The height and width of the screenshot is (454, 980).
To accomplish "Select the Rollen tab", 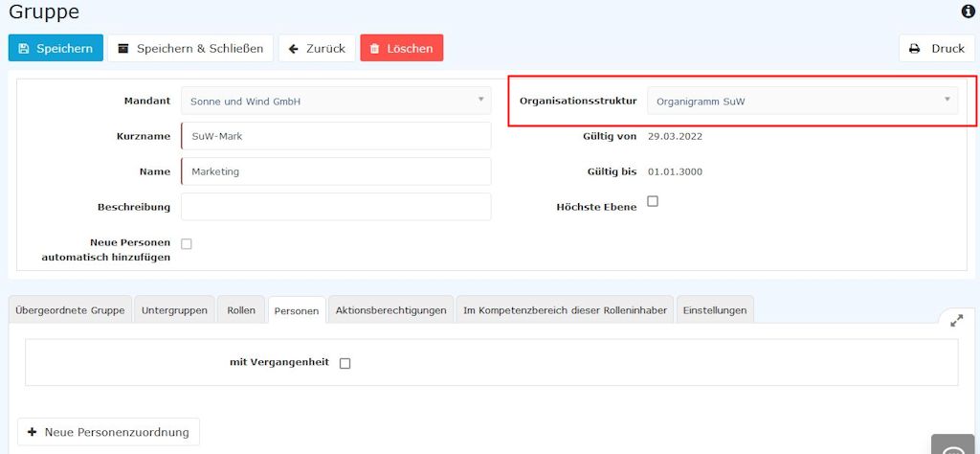I will coord(241,310).
